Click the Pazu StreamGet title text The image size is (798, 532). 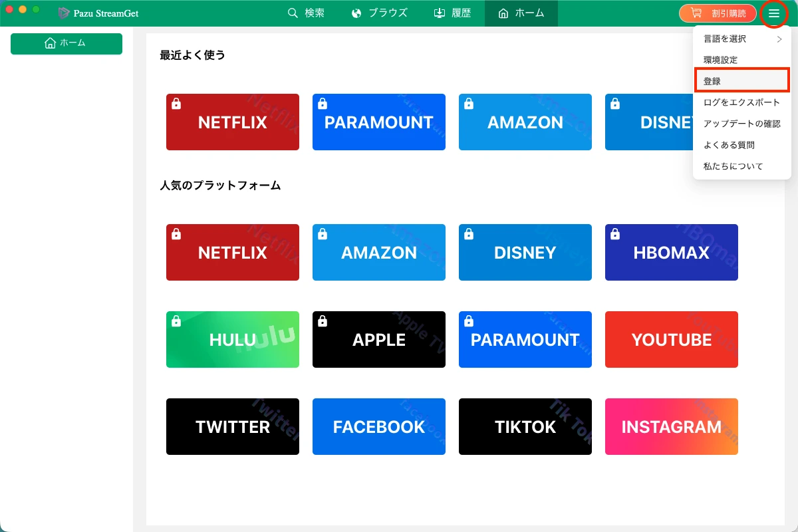click(106, 13)
